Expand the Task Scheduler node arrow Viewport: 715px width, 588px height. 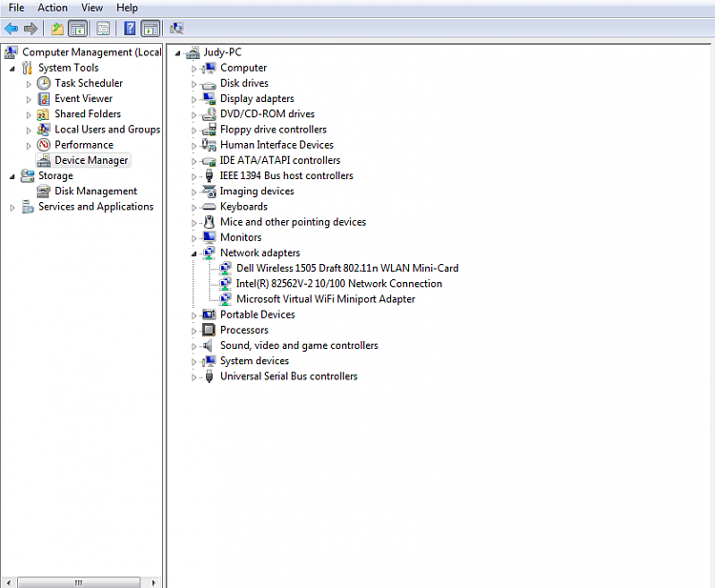tap(29, 84)
